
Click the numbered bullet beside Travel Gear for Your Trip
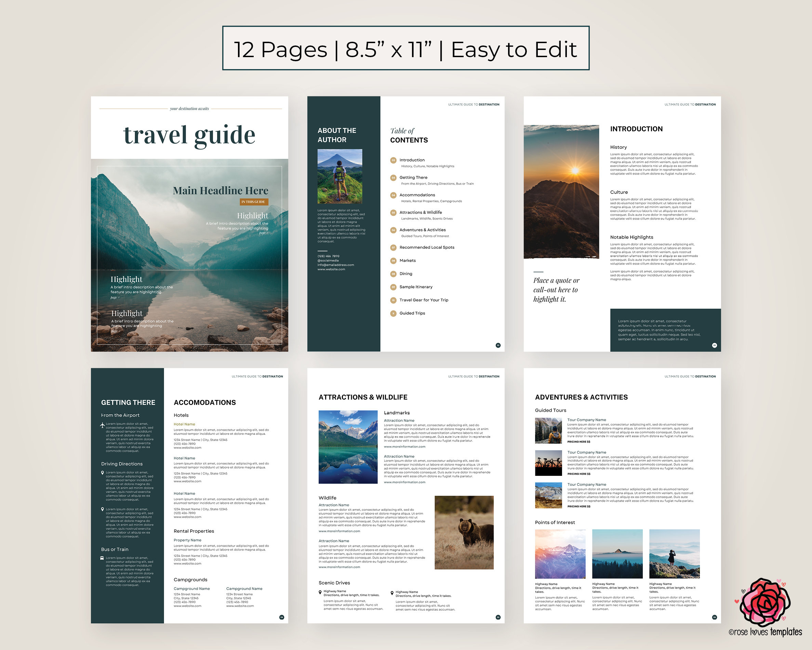(x=393, y=300)
